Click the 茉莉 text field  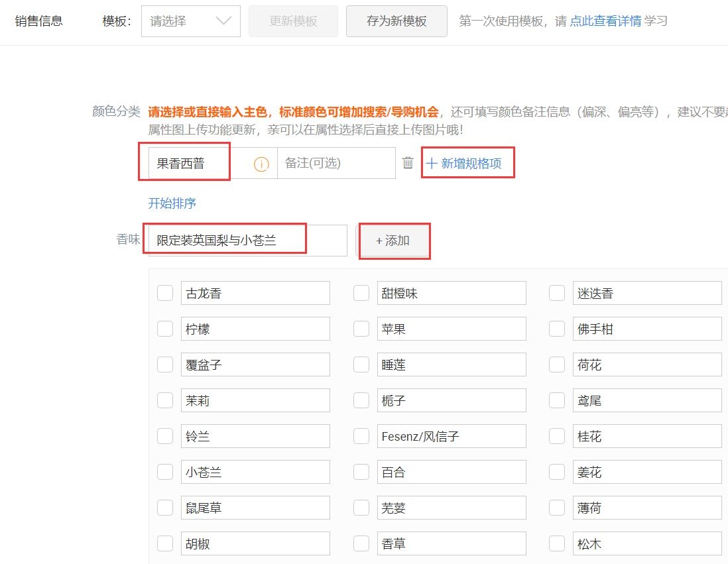255,400
